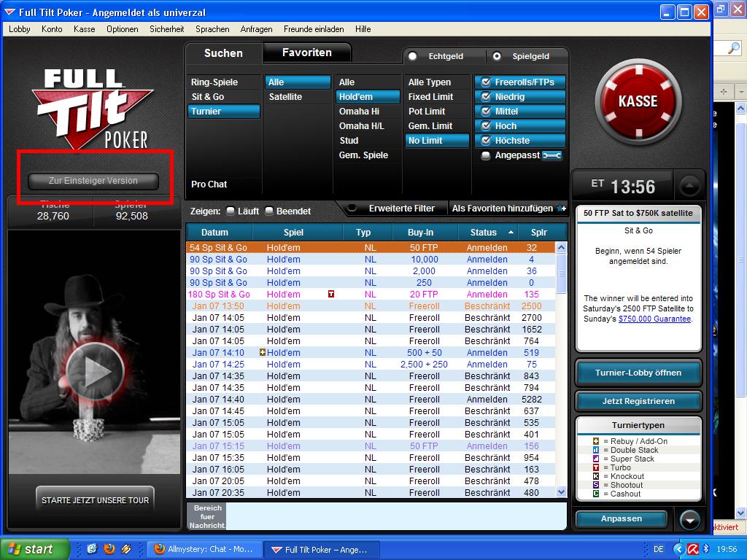Sort tournaments by Status column
The width and height of the screenshot is (747, 560).
point(489,233)
